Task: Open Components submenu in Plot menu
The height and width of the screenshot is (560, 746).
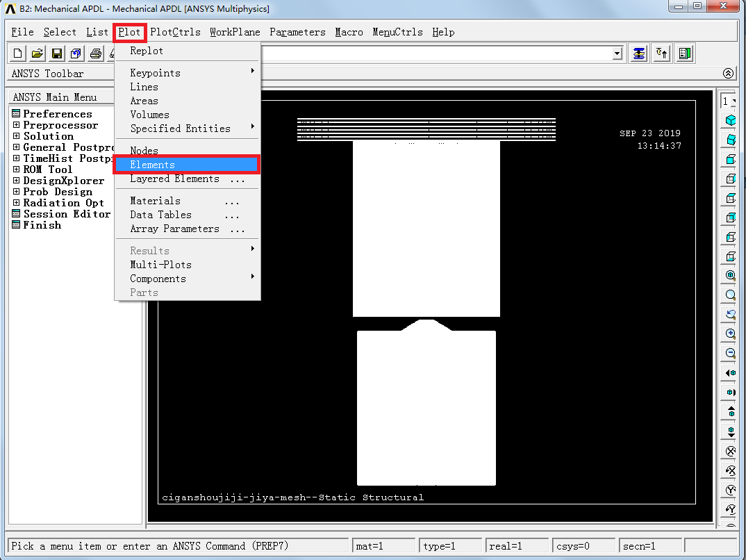Action: [x=187, y=279]
